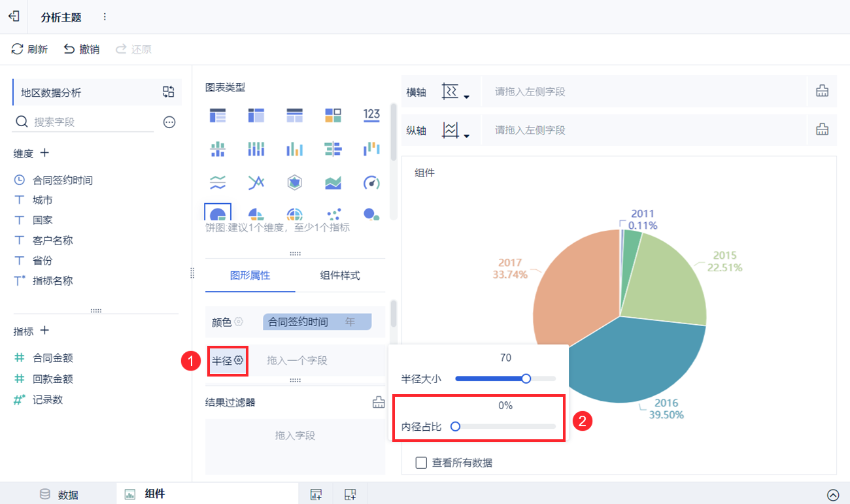This screenshot has height=504, width=850.
Task: Choose the radar chart type
Action: (x=295, y=182)
